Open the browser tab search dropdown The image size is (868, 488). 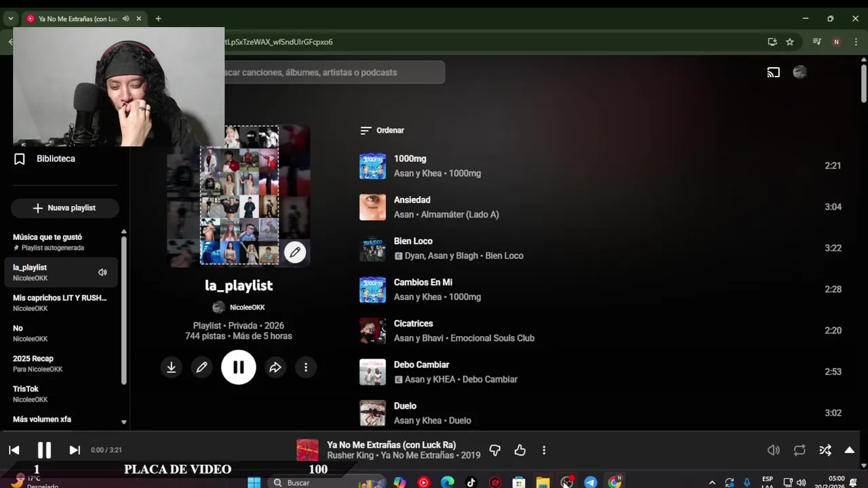click(10, 19)
